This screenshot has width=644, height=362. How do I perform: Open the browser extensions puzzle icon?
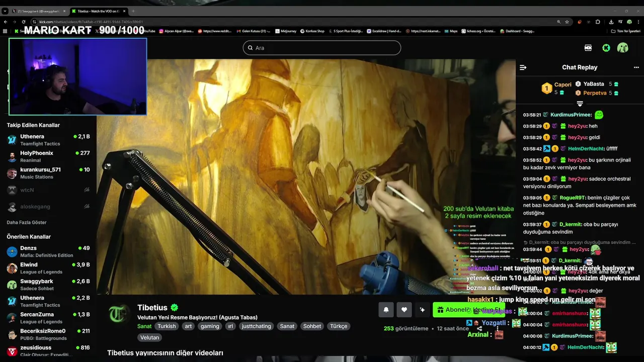click(x=598, y=22)
